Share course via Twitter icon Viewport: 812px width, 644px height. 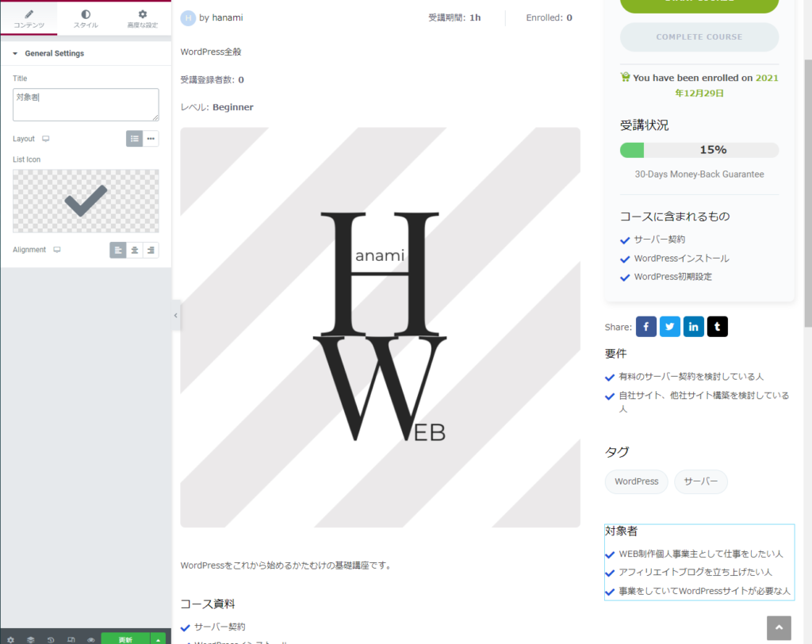(670, 327)
